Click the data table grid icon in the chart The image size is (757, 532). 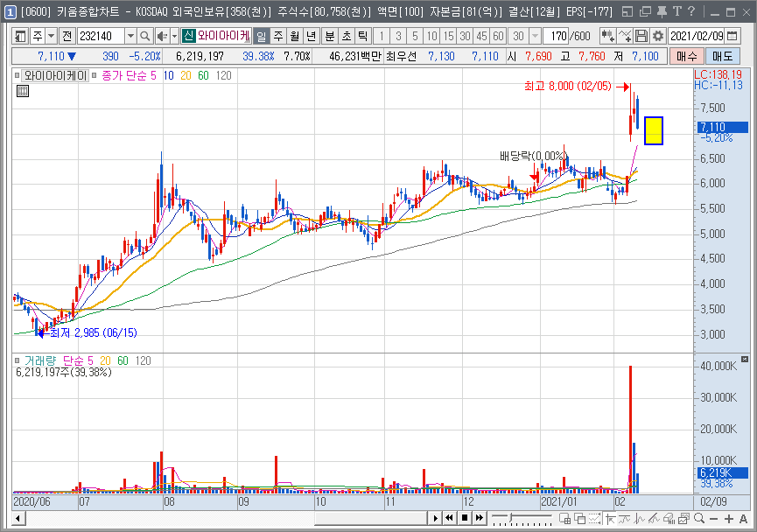(23, 91)
